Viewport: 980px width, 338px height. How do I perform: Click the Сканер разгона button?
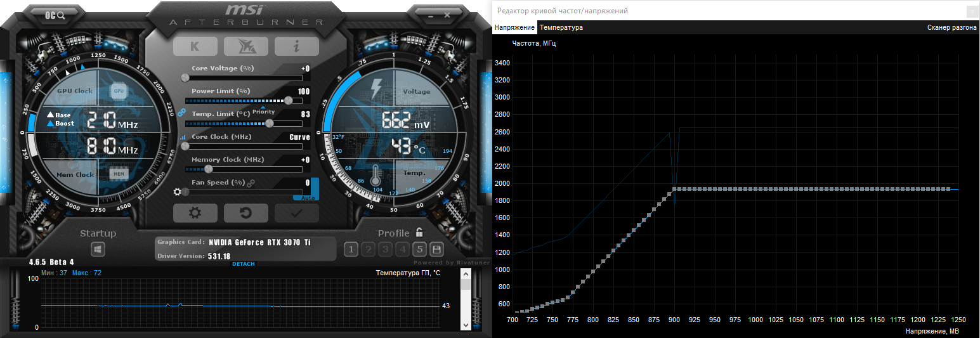pyautogui.click(x=952, y=27)
